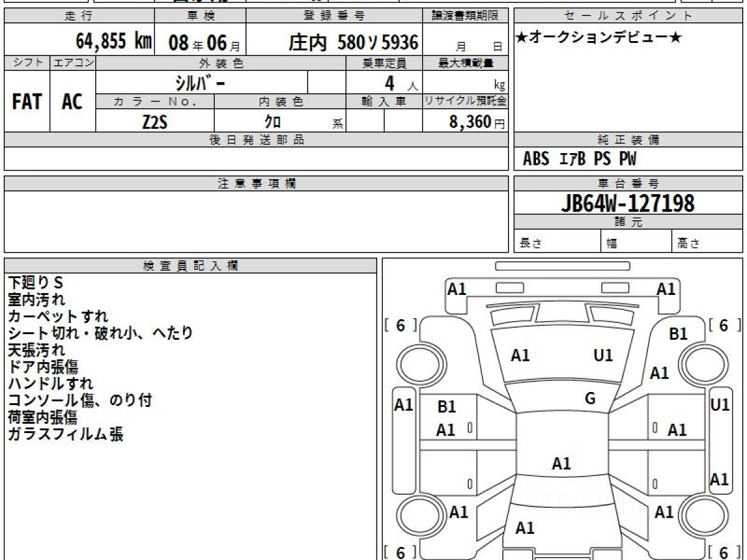
Task: Click the 内装色 header
Action: tap(280, 101)
